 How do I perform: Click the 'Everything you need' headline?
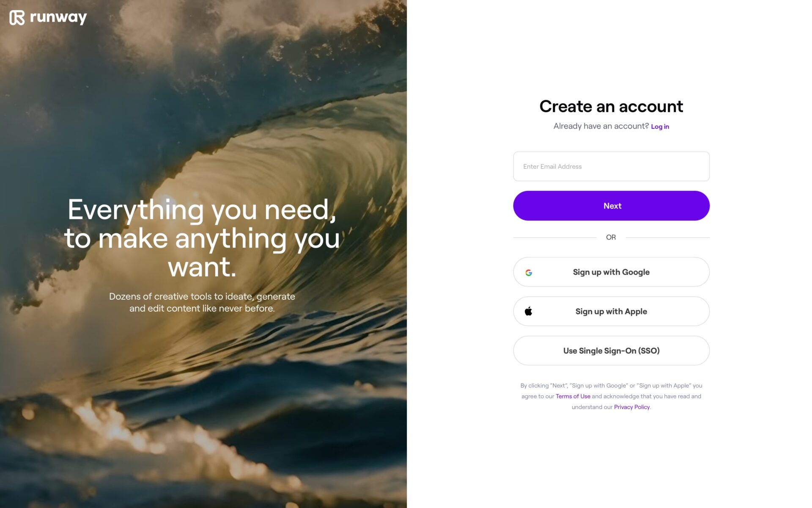click(x=202, y=238)
